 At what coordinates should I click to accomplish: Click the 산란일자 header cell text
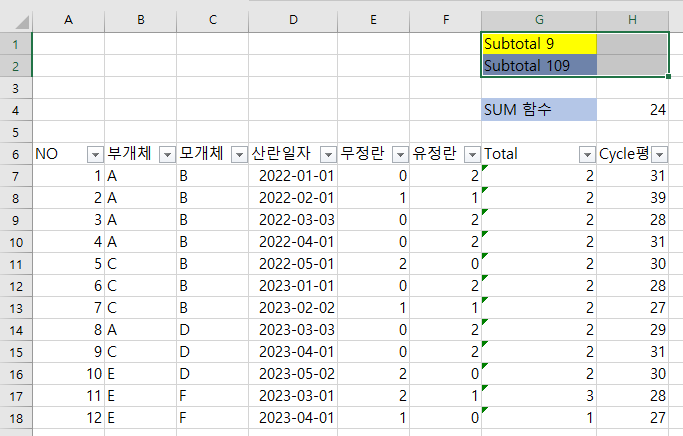(281, 153)
